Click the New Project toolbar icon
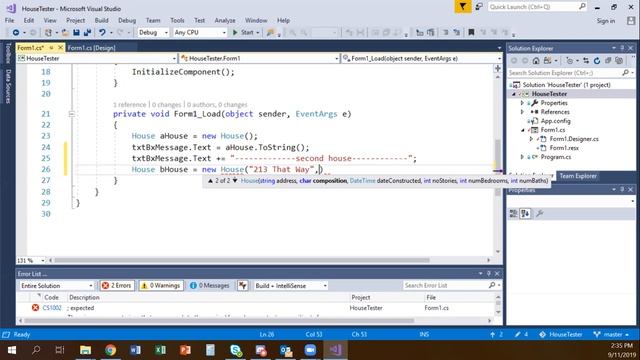The height and width of the screenshot is (360, 640). coord(48,32)
